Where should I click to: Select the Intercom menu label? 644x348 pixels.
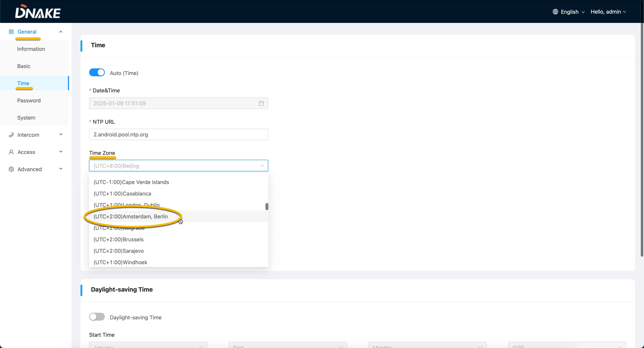tap(28, 135)
